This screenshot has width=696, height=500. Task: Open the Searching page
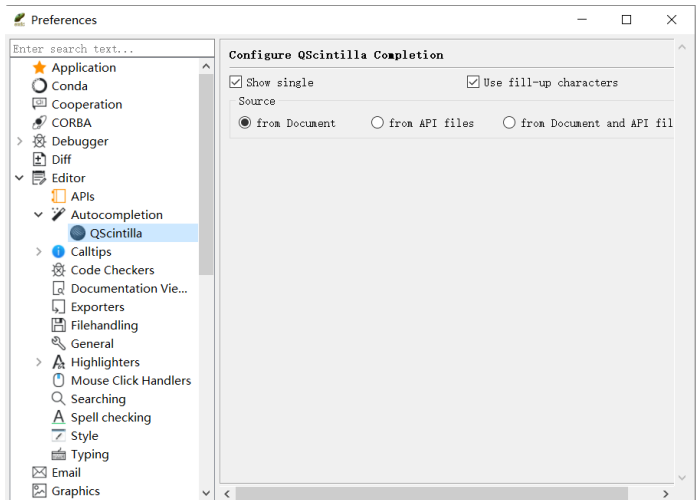(x=99, y=399)
